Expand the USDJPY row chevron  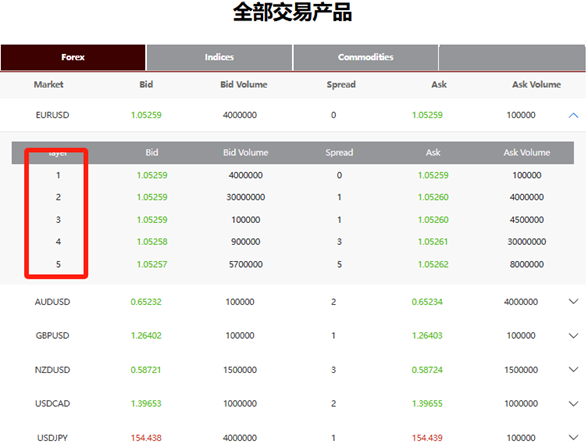tap(573, 438)
